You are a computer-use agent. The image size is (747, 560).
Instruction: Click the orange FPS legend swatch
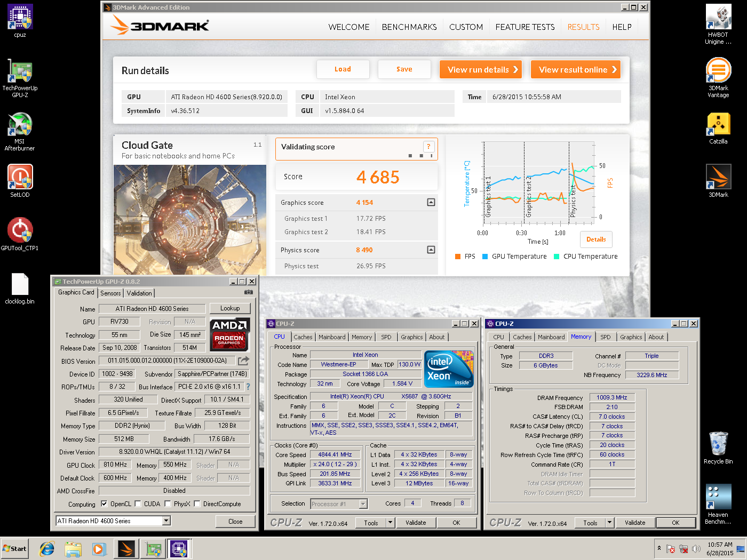click(458, 257)
